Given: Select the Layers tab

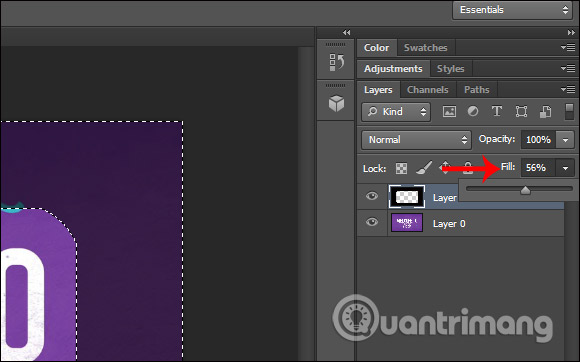Looking at the screenshot, I should tap(378, 89).
